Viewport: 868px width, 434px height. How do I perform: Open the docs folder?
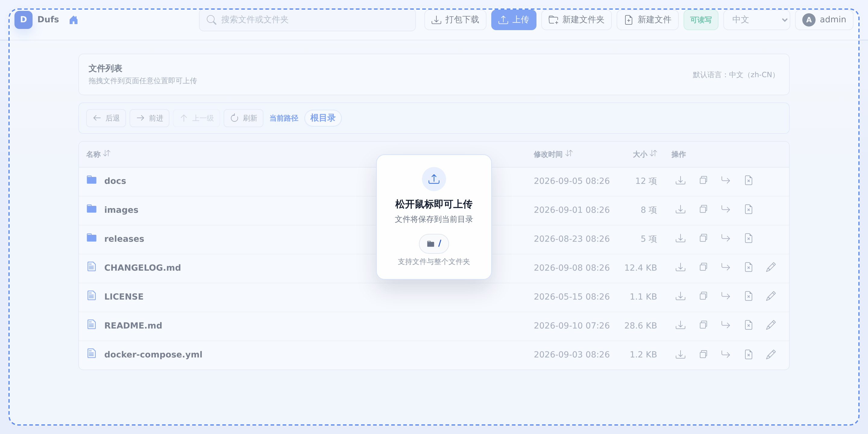(115, 181)
